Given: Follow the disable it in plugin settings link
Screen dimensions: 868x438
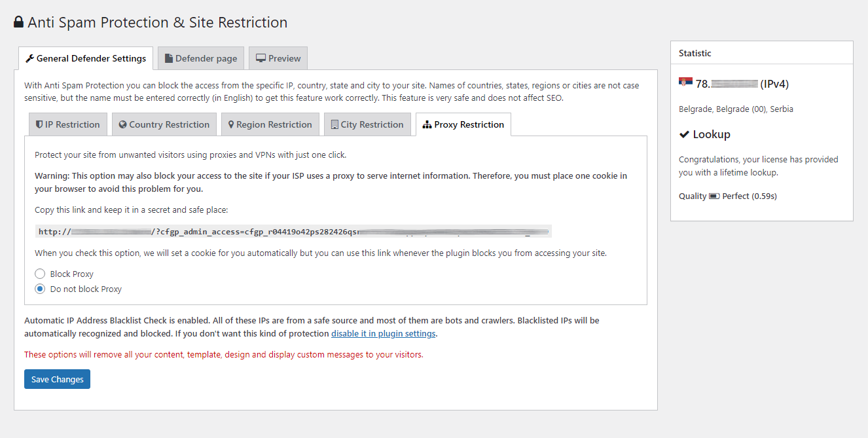Looking at the screenshot, I should click(x=384, y=333).
